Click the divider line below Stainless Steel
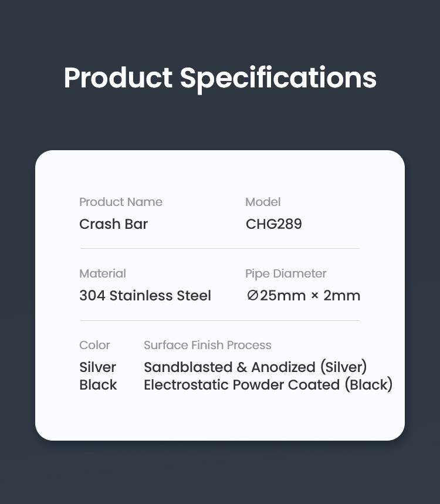The width and height of the screenshot is (440, 504). [x=219, y=320]
